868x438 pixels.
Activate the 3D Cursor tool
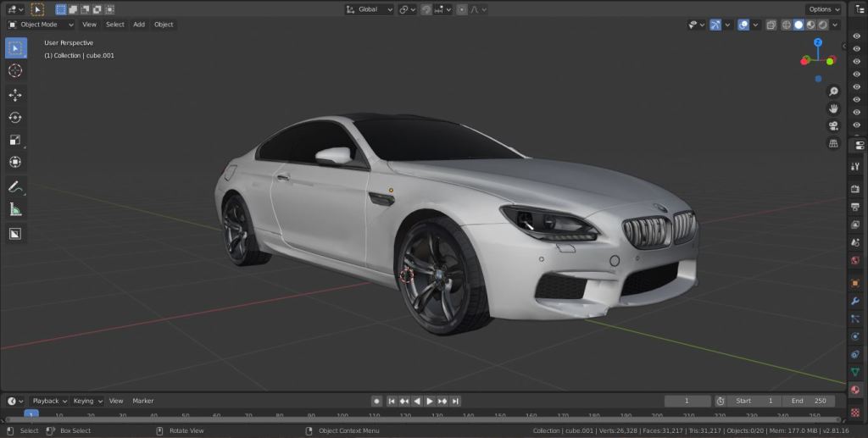[15, 70]
